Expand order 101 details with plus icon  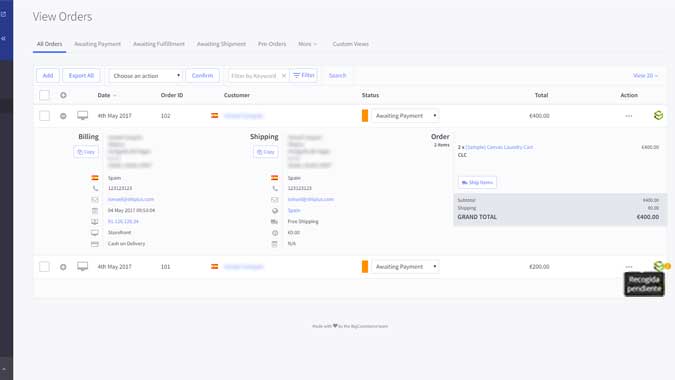63,267
